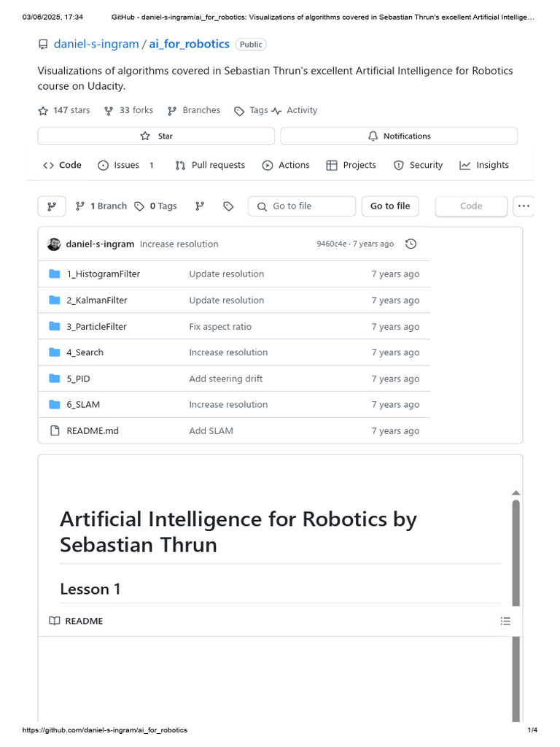
Task: Open the Add SLAM commit message
Action: [x=211, y=430]
